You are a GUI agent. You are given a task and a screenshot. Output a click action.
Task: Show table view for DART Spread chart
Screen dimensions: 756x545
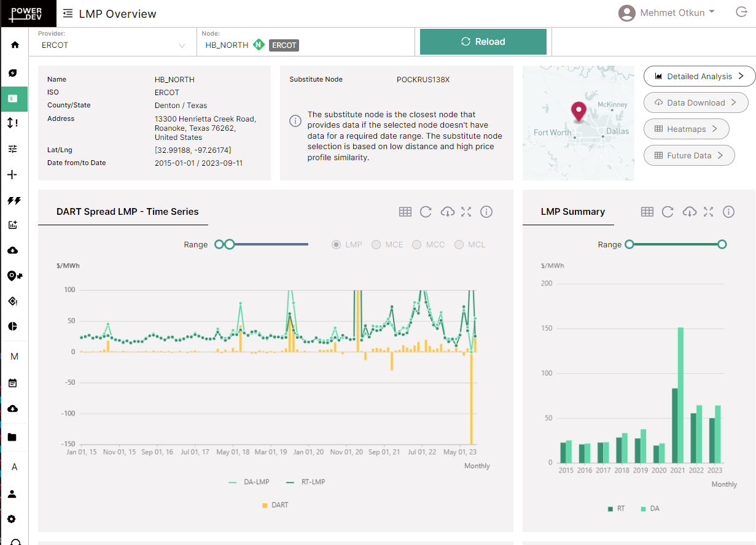pos(405,212)
